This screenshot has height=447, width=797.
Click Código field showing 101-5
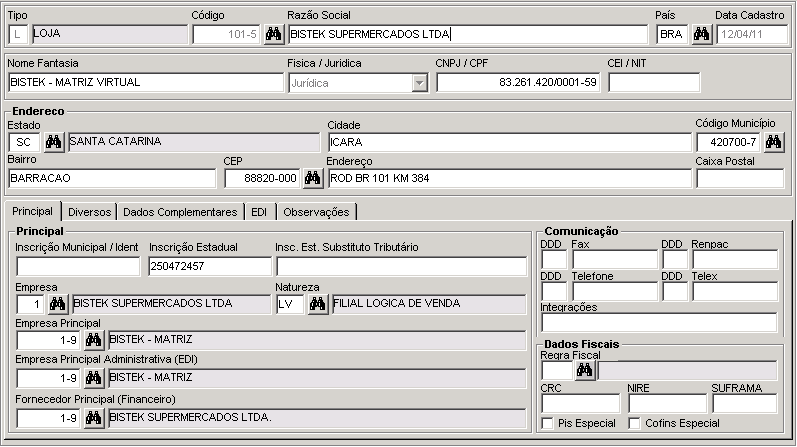coord(226,35)
